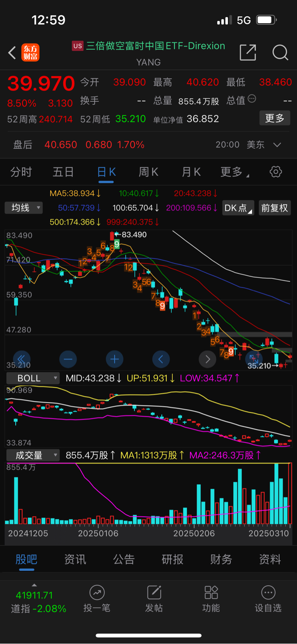Tap the 总值 smiley info icon
Viewport: 297px width, 644px height.
252,98
